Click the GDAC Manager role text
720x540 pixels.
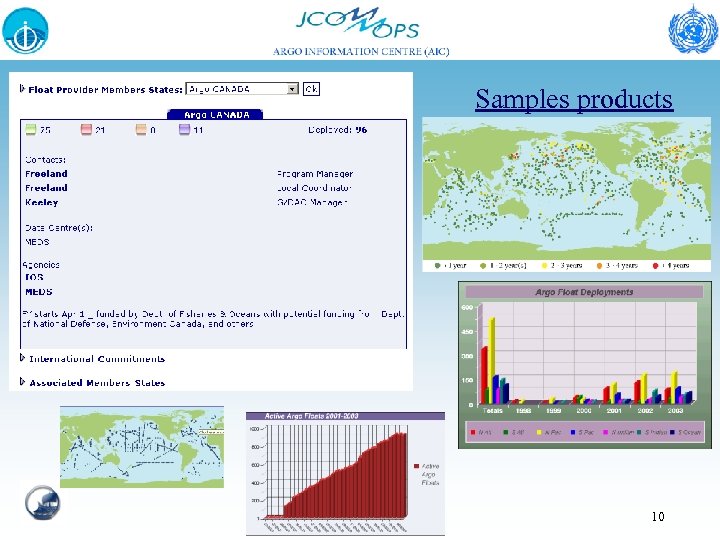[312, 202]
